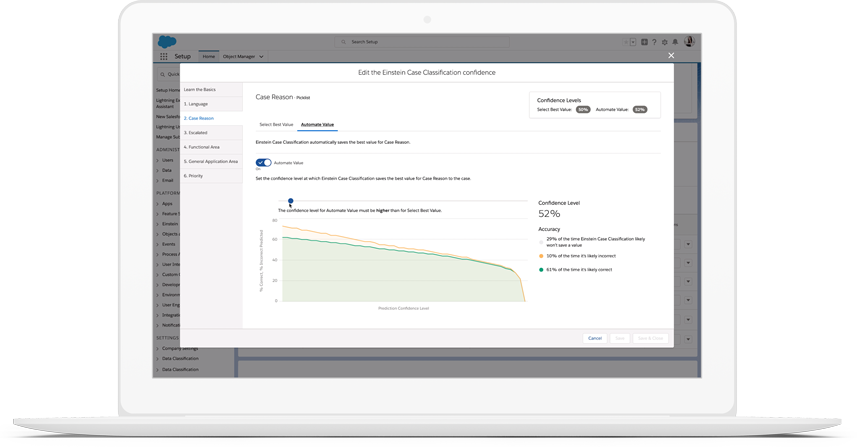
Task: Open the help question mark icon
Action: coord(654,42)
